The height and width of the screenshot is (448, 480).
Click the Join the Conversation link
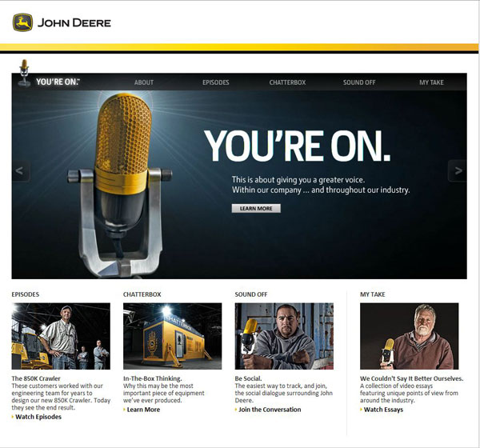270,410
